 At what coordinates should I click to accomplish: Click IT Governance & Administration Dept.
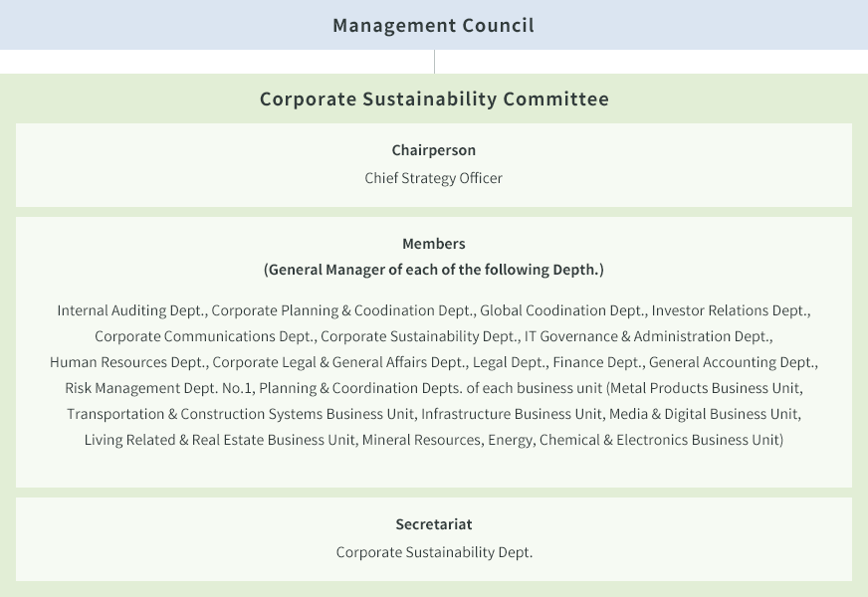pyautogui.click(x=648, y=336)
